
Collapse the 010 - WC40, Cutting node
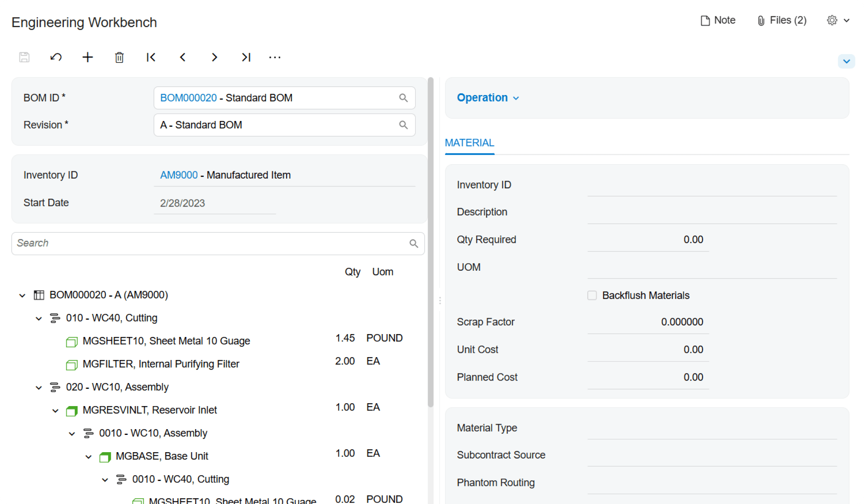[x=39, y=318]
